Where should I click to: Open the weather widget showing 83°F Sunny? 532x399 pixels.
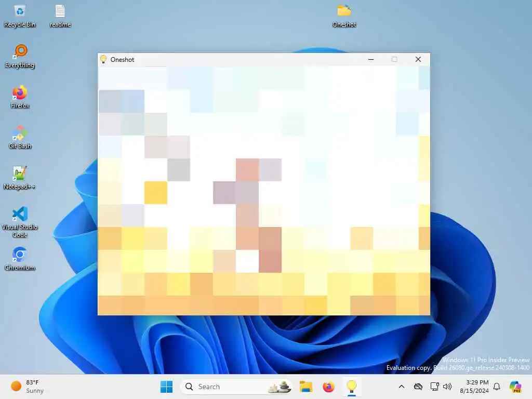(27, 387)
